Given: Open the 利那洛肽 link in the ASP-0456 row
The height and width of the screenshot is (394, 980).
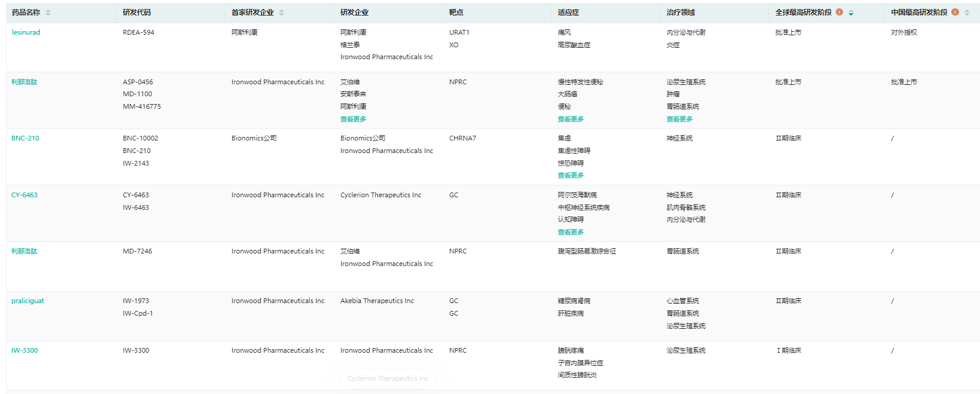Looking at the screenshot, I should (25, 82).
